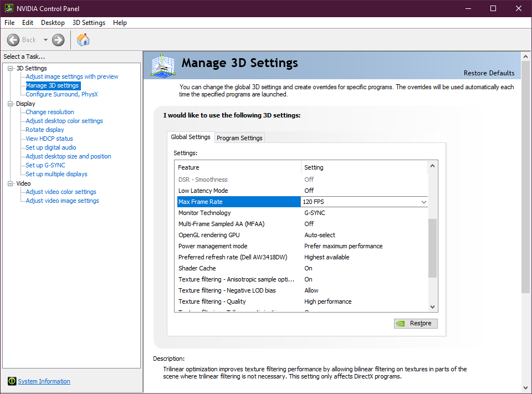Collapse the Display tree node

click(x=11, y=104)
